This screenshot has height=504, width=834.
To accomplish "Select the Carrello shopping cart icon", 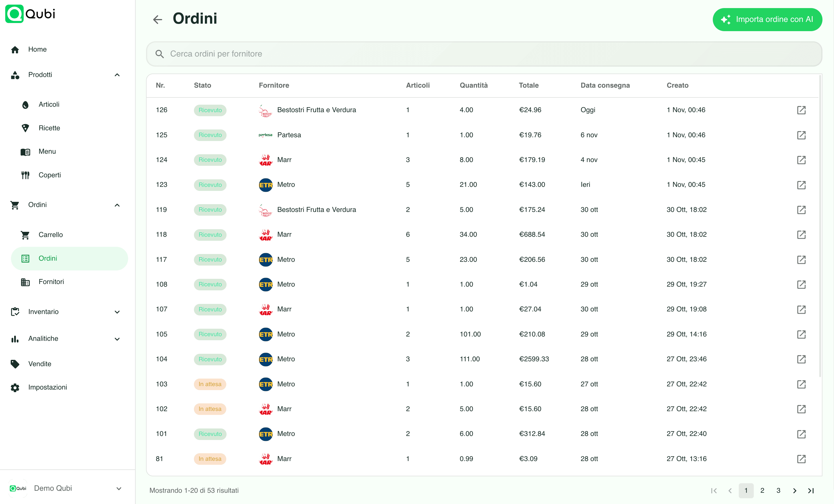I will [25, 234].
